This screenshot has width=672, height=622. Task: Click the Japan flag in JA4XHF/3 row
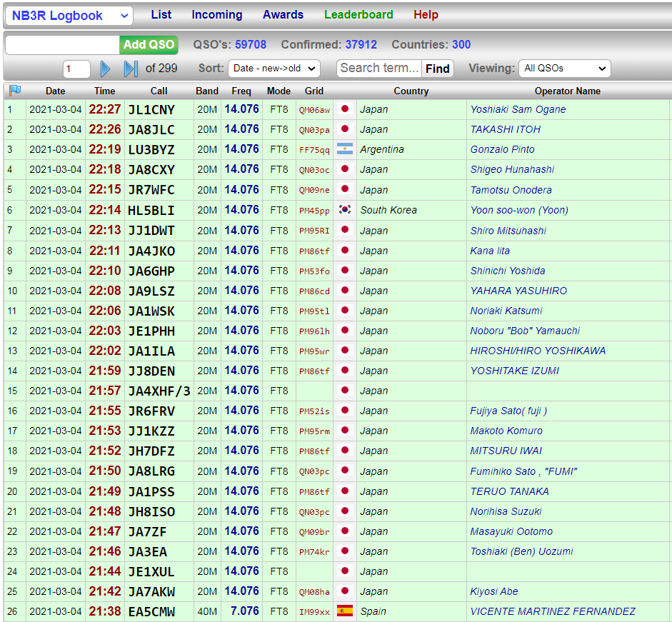coord(345,391)
